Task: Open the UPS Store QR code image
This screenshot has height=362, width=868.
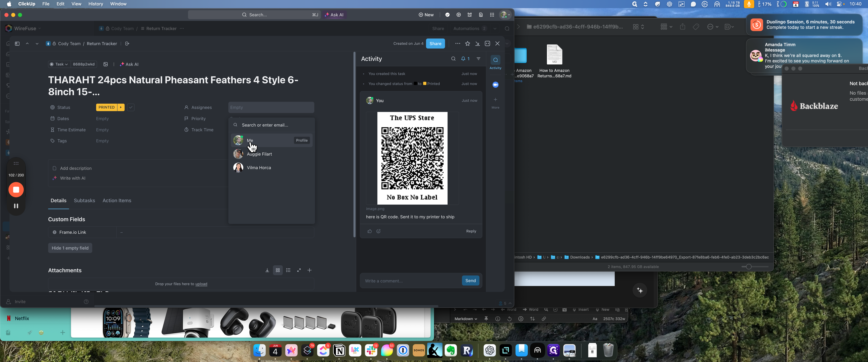Action: click(412, 158)
